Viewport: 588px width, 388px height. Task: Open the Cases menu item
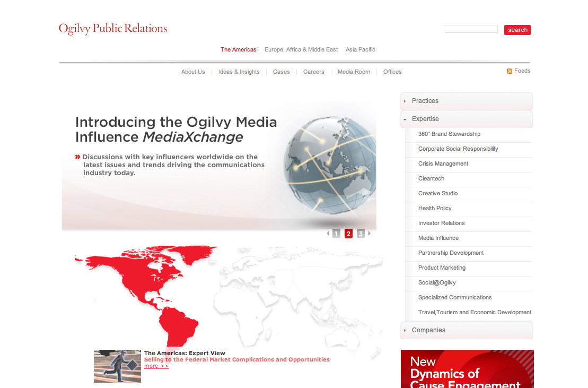[281, 72]
